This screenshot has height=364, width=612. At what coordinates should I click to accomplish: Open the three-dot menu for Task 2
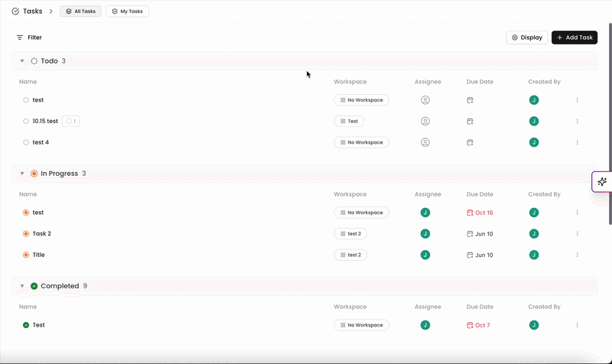tap(577, 234)
